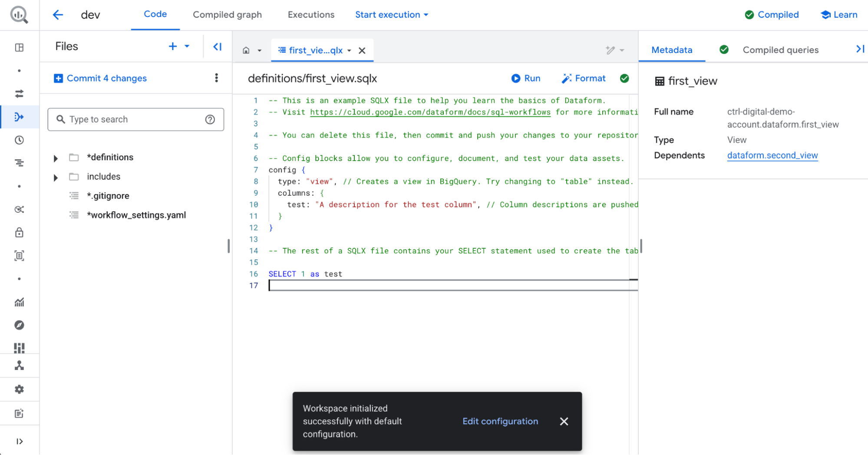
Task: Click the first_view metadata heading
Action: [692, 81]
